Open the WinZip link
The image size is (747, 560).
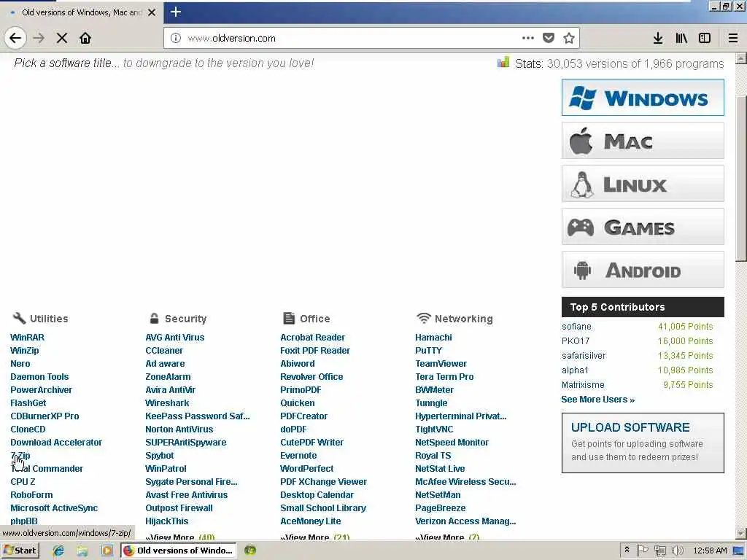click(x=25, y=351)
